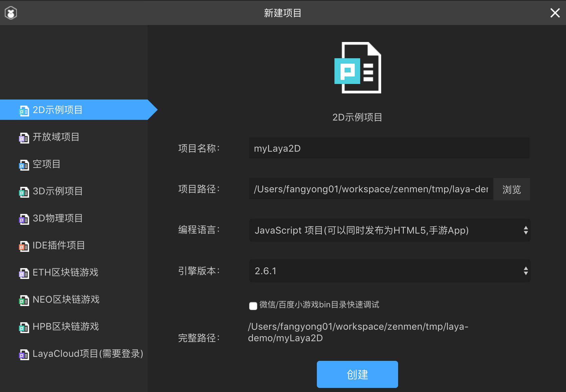This screenshot has width=566, height=392.
Task: Pick the 空项目 template
Action: coord(74,164)
